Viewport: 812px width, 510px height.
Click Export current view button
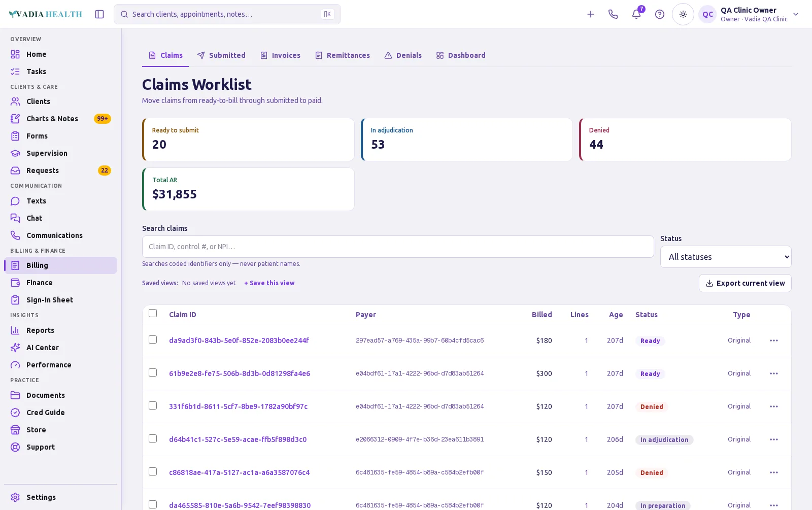(x=745, y=283)
